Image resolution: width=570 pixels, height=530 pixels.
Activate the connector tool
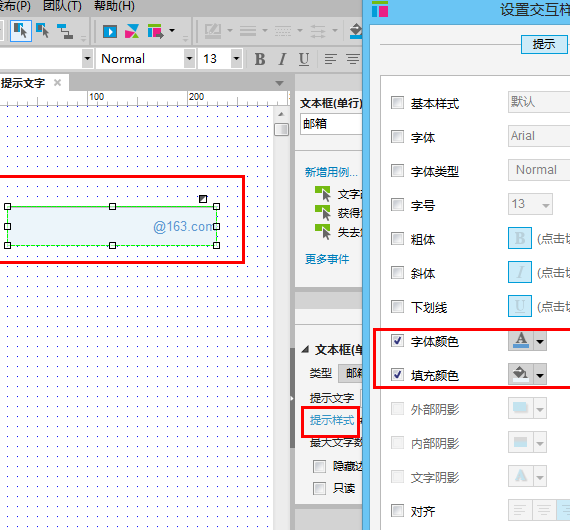point(65,31)
